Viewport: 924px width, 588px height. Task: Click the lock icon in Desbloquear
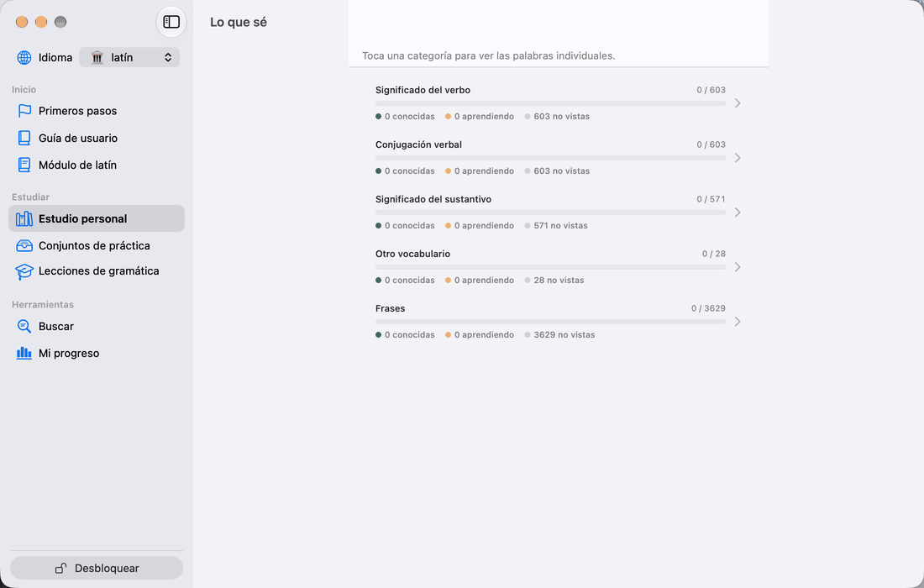coord(60,568)
